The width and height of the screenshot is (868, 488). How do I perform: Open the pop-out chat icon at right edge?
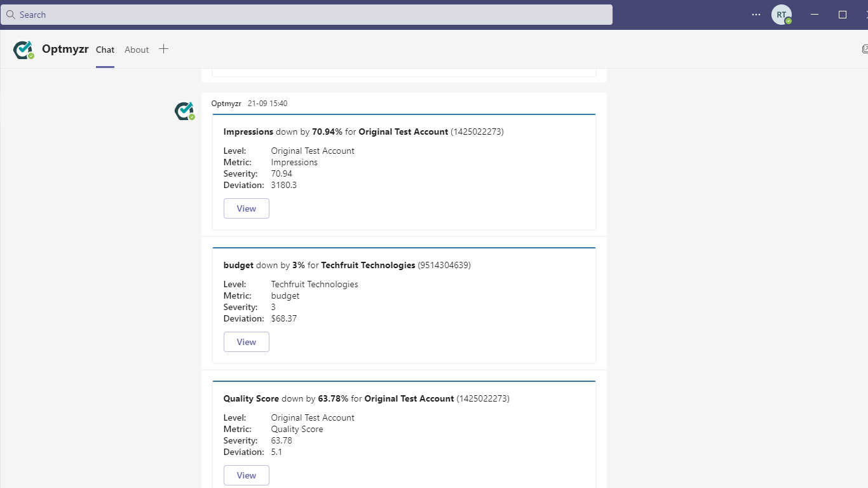click(x=865, y=49)
